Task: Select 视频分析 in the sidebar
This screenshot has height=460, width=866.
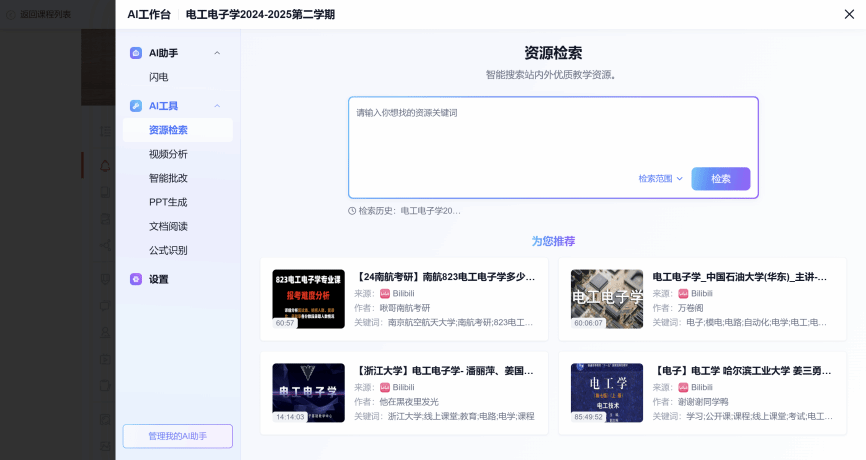Action: pos(168,154)
